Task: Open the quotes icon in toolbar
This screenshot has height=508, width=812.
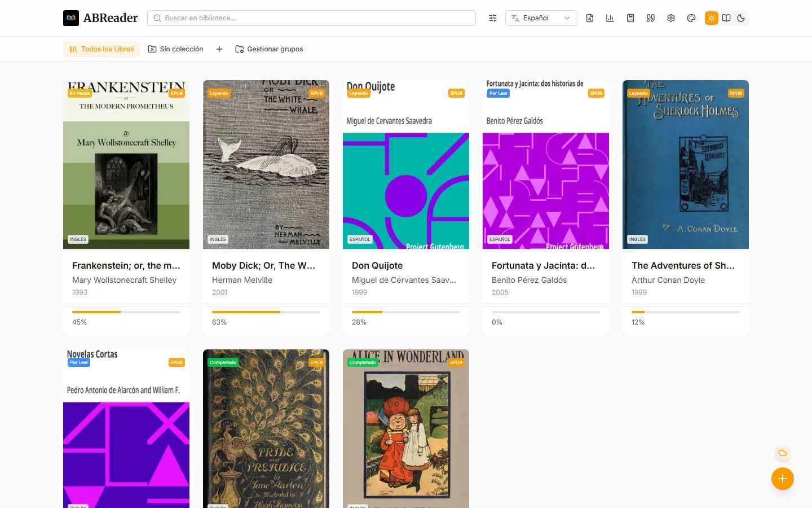Action: [651, 18]
